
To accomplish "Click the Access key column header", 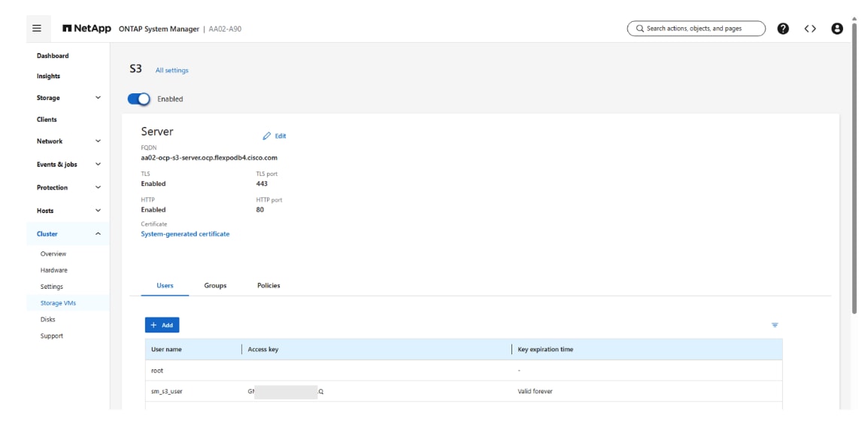I will pos(263,349).
